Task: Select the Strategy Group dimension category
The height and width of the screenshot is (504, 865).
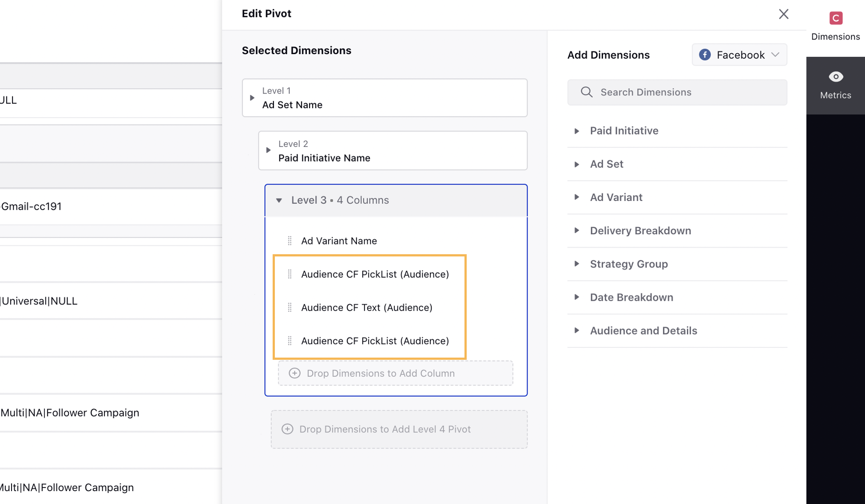Action: pyautogui.click(x=629, y=264)
